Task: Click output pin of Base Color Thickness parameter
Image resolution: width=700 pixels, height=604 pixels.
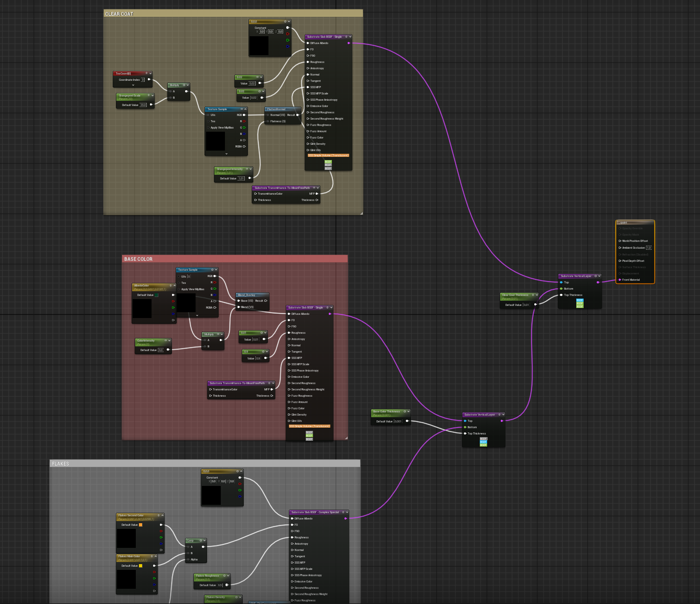Action: [407, 421]
